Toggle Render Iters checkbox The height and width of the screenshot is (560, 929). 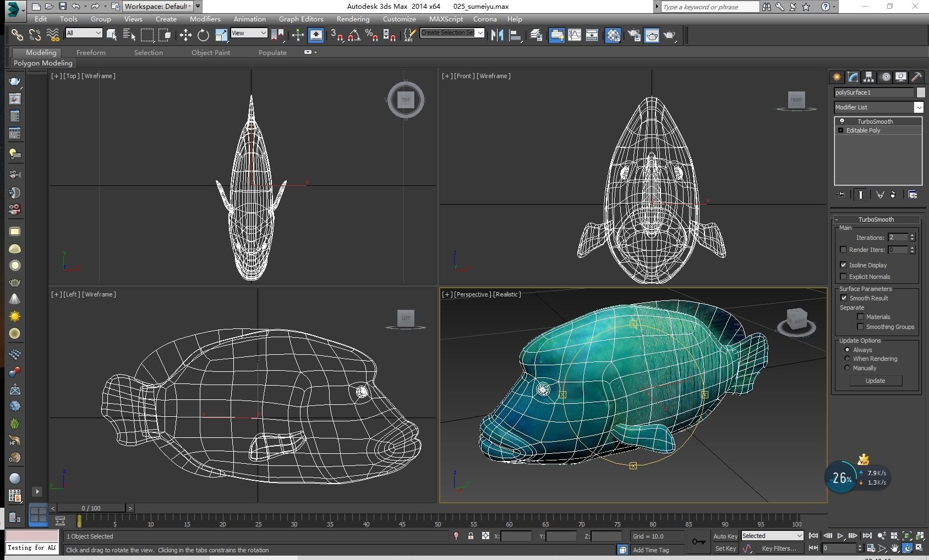click(843, 250)
